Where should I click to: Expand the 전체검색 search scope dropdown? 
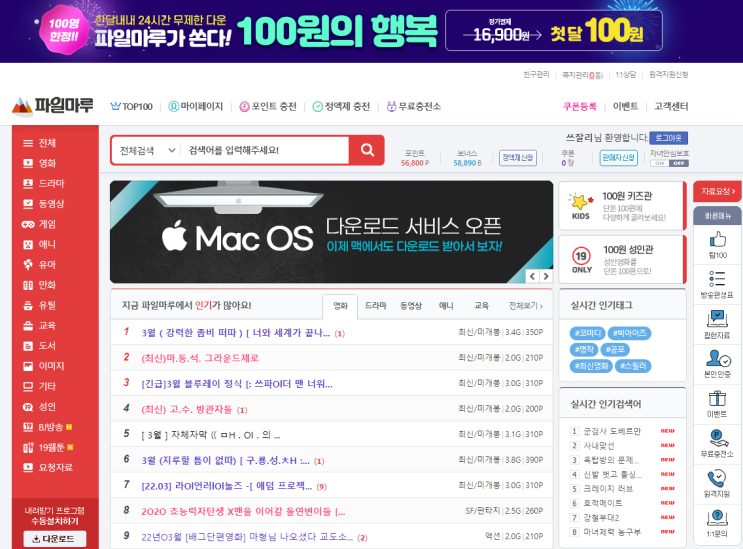point(147,150)
